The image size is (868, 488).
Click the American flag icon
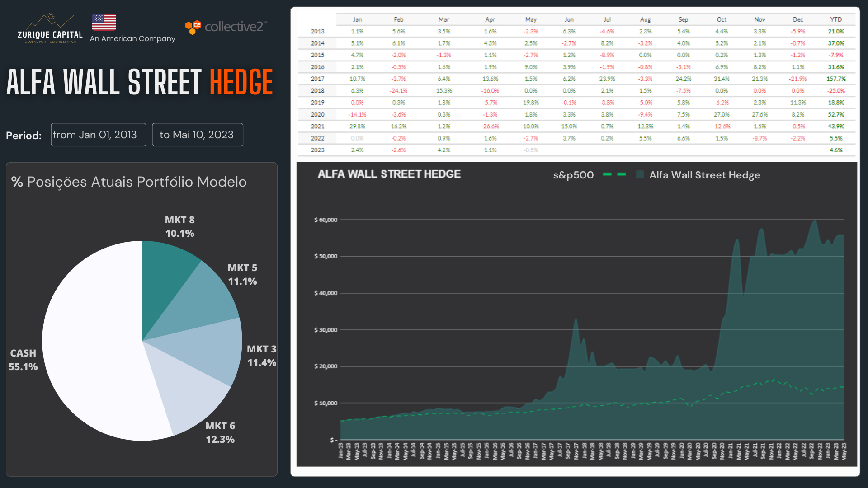[x=104, y=22]
